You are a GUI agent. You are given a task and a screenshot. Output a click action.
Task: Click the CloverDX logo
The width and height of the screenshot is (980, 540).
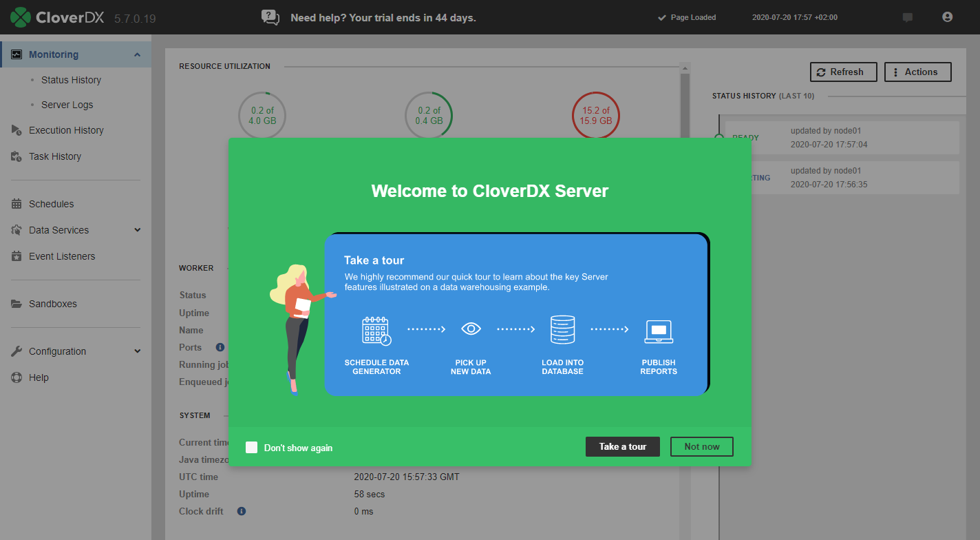point(58,17)
